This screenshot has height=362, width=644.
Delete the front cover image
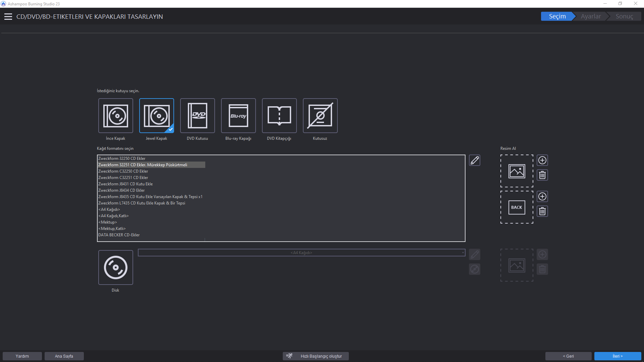[542, 175]
